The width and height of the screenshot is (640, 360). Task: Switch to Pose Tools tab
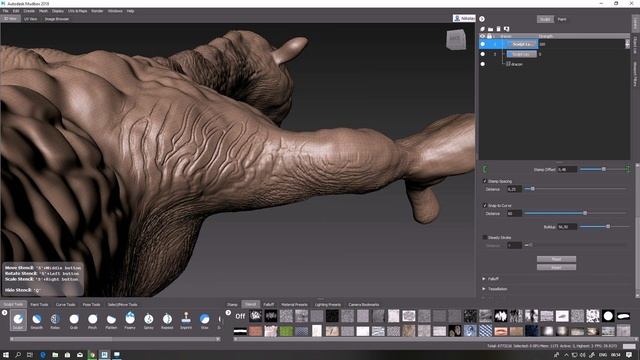tap(91, 304)
